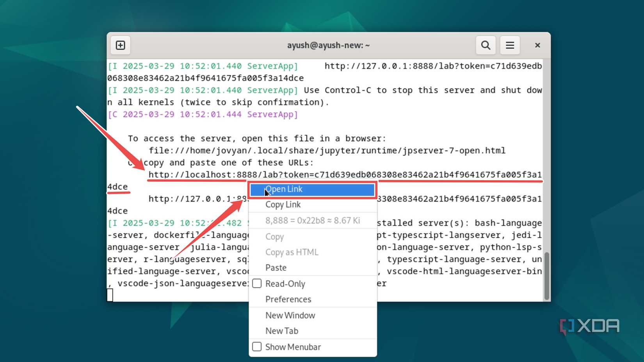The image size is (644, 362).
Task: Select Copy as HTML
Action: pyautogui.click(x=292, y=252)
